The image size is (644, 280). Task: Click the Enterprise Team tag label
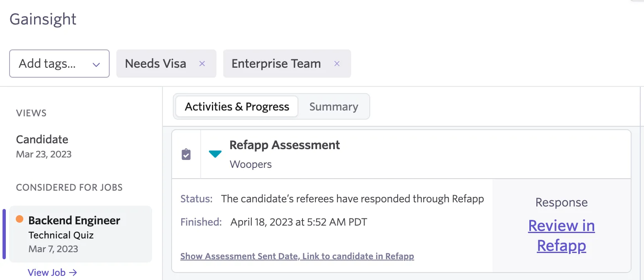(276, 64)
